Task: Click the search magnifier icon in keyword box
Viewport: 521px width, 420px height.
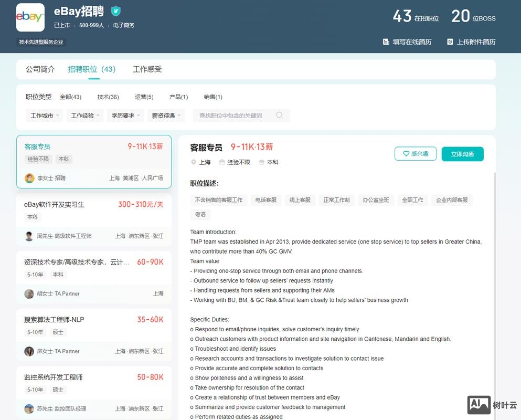Action: 280,115
